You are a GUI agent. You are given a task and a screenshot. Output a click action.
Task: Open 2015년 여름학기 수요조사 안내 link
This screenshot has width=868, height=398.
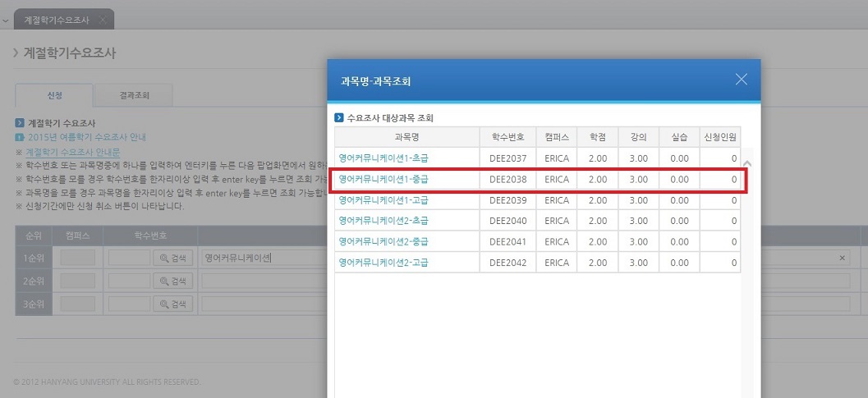[87, 137]
